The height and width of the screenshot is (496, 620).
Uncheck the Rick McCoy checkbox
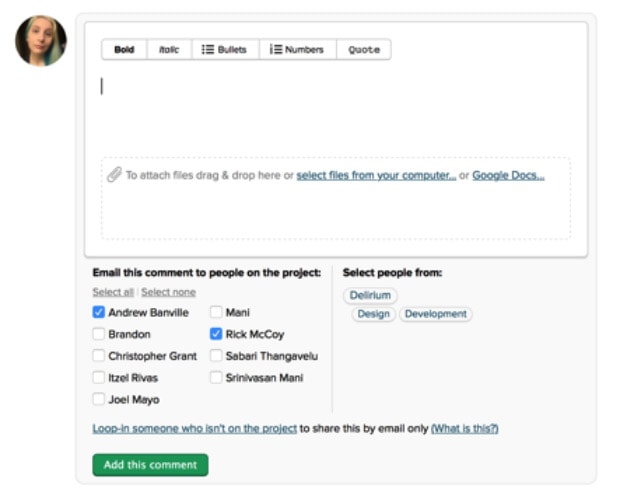[x=216, y=335]
